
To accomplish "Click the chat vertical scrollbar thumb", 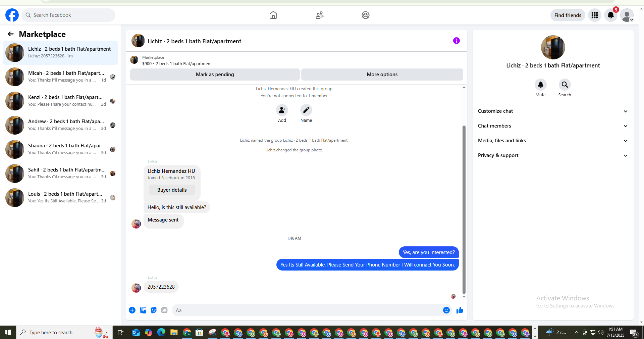I will [464, 209].
